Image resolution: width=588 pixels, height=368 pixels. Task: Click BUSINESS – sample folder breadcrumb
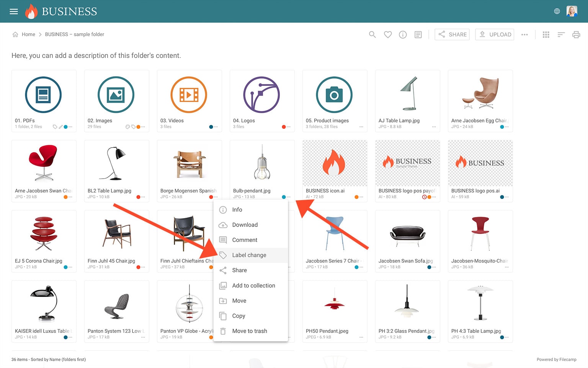coord(75,34)
